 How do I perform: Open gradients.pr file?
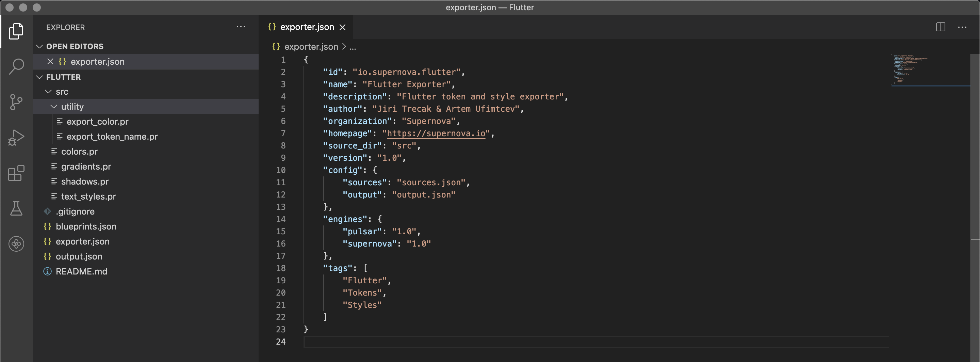86,166
